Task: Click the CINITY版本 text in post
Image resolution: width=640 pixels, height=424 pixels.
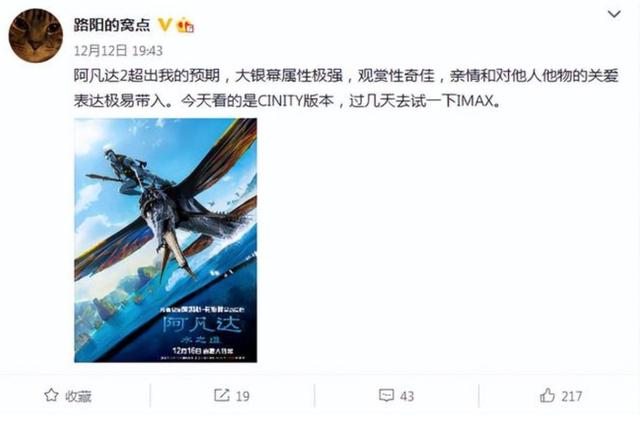Action: click(296, 101)
